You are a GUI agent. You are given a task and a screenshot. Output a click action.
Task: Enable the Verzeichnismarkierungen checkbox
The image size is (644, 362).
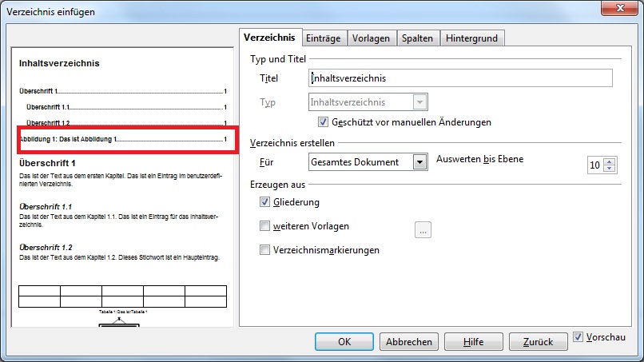click(265, 250)
